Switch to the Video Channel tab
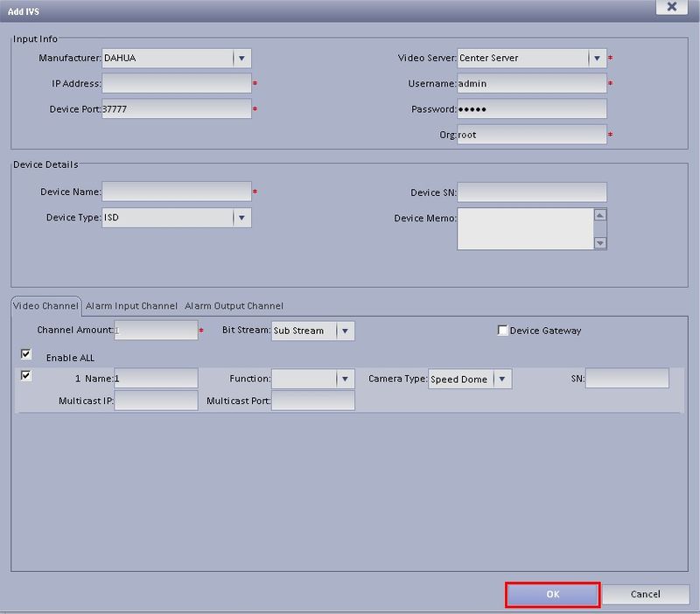This screenshot has width=700, height=614. point(45,306)
